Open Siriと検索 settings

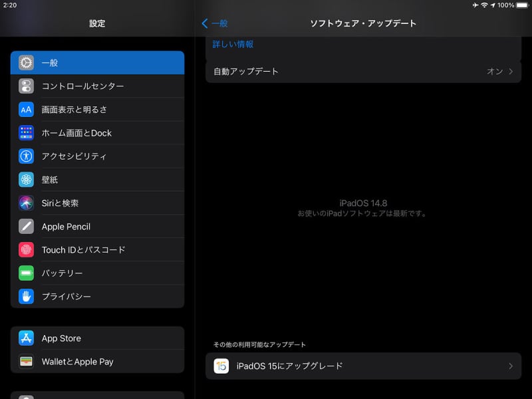[x=97, y=203]
